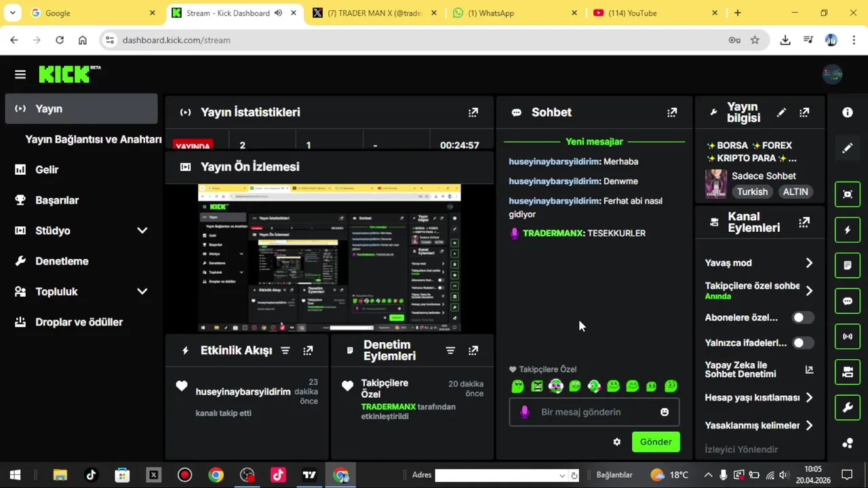Toggle moderation actions document widget in right rail
The width and height of the screenshot is (868, 488).
point(848,266)
